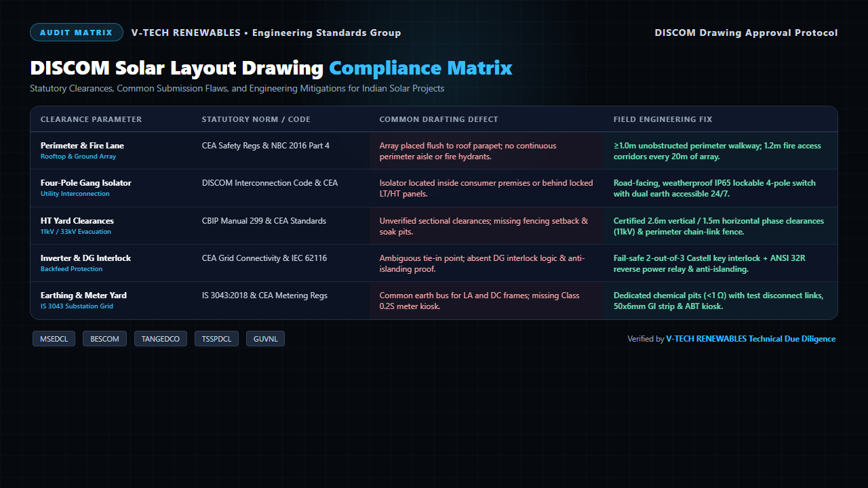Click the BESCOM tag
This screenshot has width=868, height=488.
pos(104,339)
